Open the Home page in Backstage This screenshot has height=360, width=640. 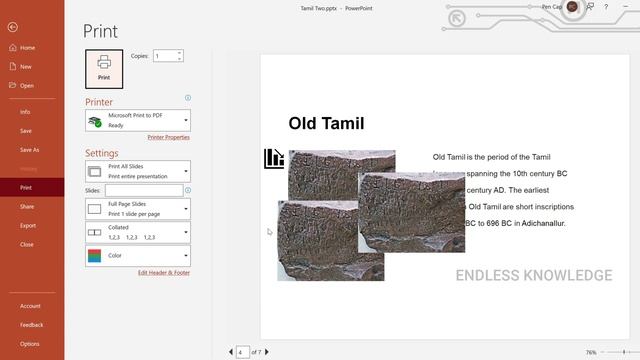(27, 48)
